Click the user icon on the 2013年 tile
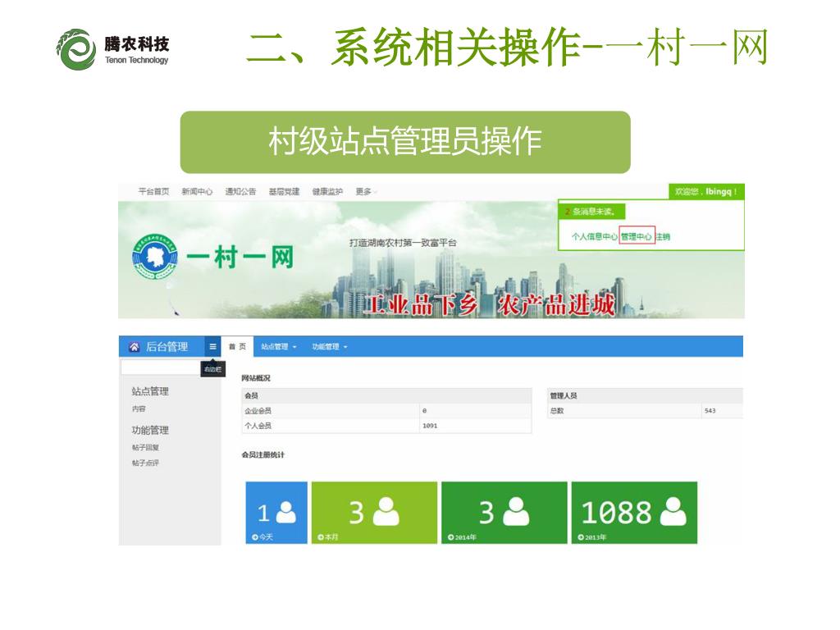The width and height of the screenshot is (840, 630). tap(673, 512)
